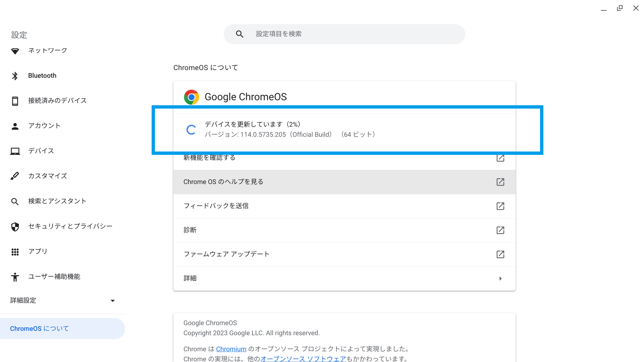Follow the Chromium hyperlink
Viewport: 644px width, 362px height.
point(231,349)
